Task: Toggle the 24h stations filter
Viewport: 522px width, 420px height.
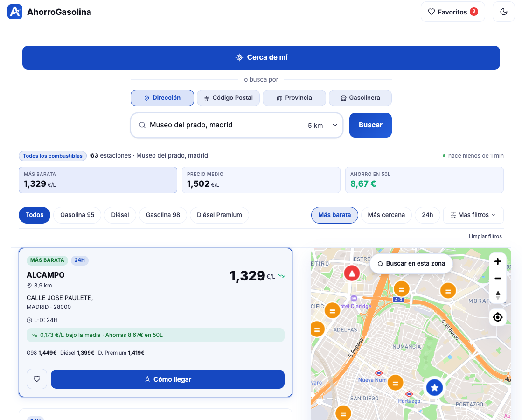Action: pos(427,215)
